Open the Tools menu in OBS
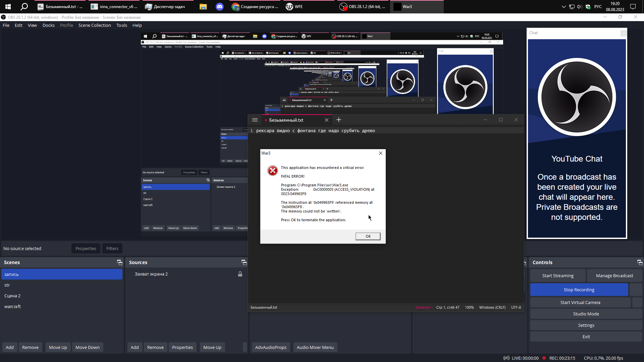644x362 pixels. point(122,25)
